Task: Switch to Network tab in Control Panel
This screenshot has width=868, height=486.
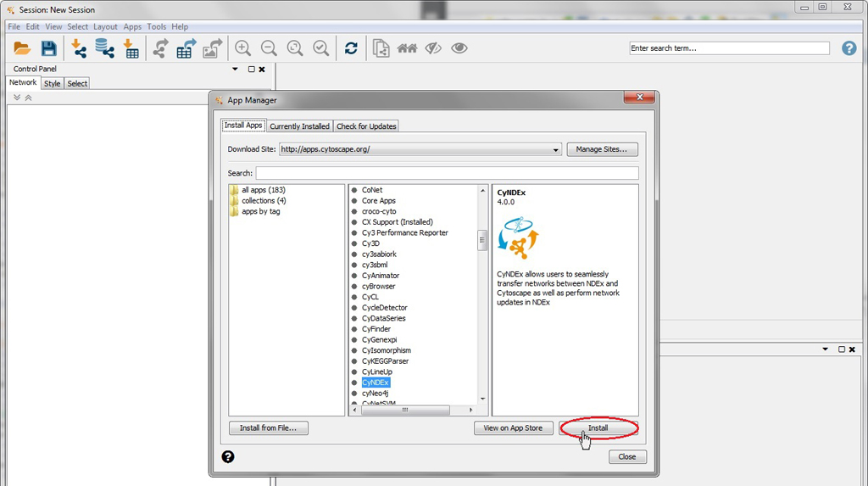Action: pos(23,82)
